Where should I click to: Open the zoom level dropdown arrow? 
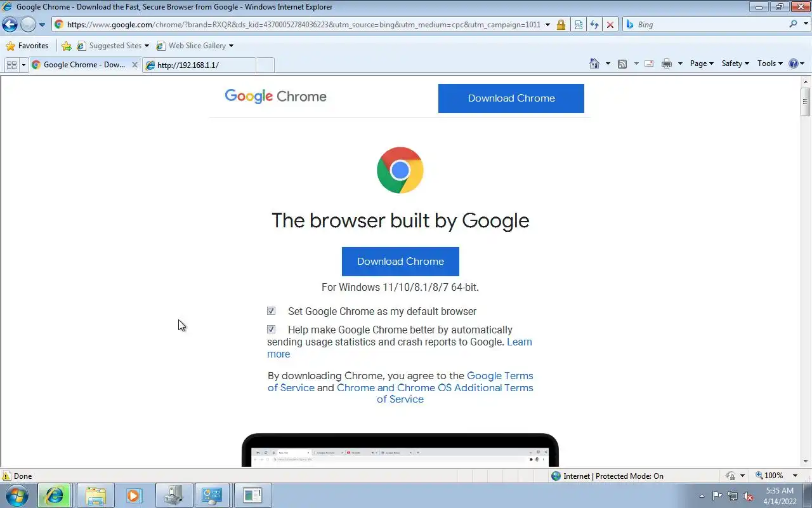pyautogui.click(x=795, y=476)
